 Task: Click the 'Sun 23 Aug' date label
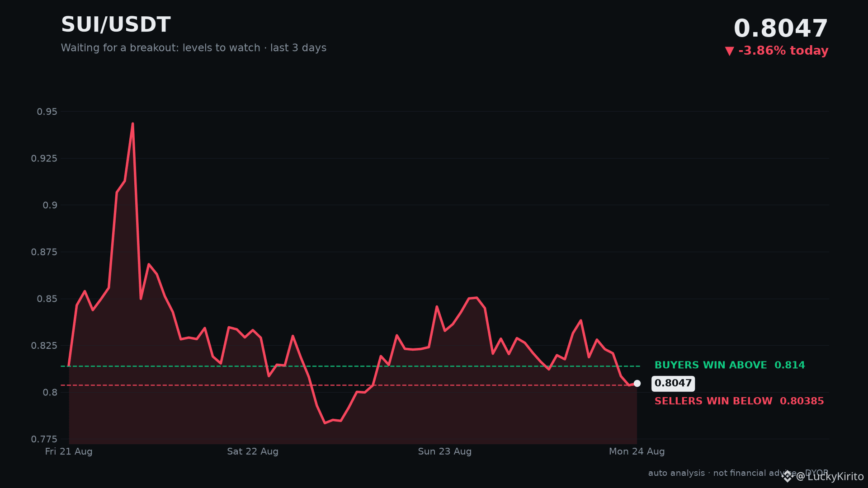click(445, 451)
